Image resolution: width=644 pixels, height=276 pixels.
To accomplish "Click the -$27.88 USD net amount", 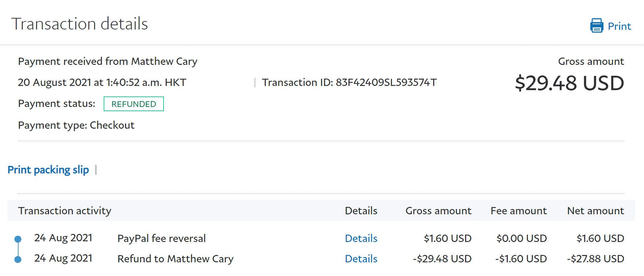I will [595, 259].
